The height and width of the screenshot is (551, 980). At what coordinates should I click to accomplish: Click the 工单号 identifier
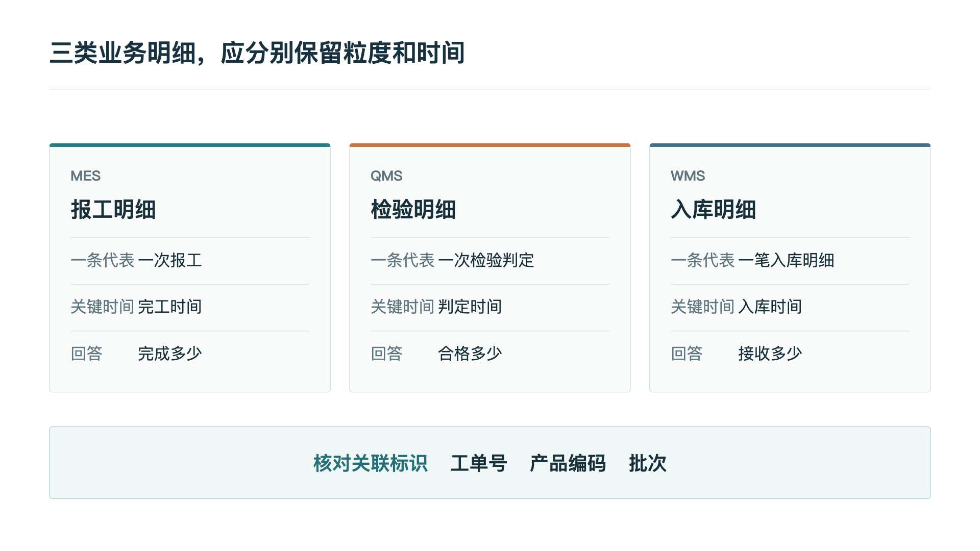[479, 463]
